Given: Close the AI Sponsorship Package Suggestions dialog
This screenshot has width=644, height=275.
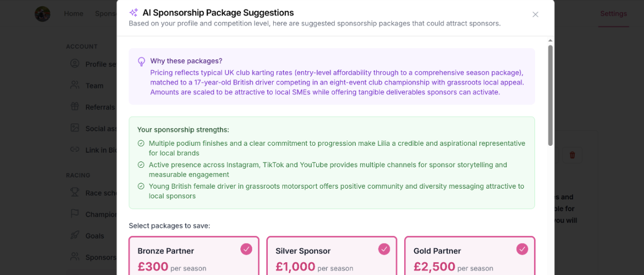Looking at the screenshot, I should click(x=535, y=14).
